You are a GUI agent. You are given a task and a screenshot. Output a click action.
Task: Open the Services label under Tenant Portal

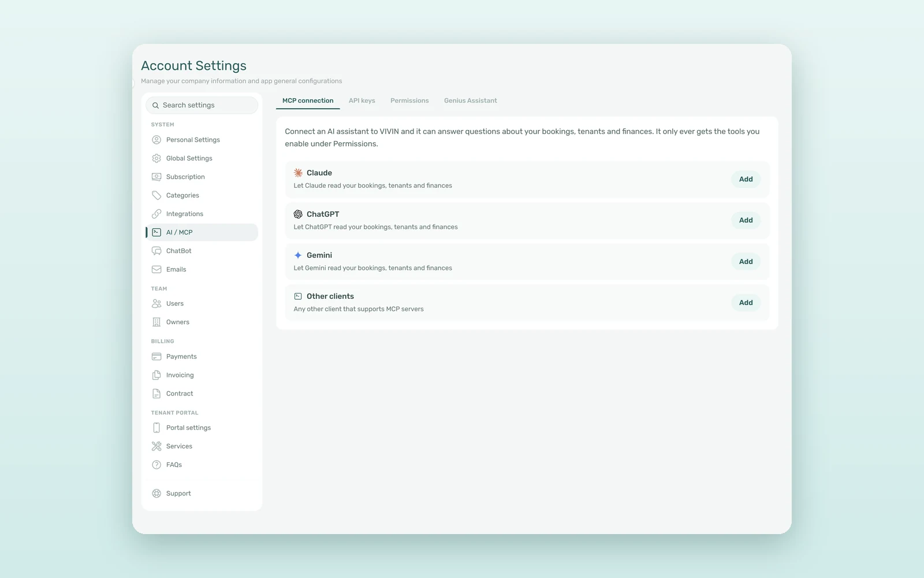coord(179,446)
